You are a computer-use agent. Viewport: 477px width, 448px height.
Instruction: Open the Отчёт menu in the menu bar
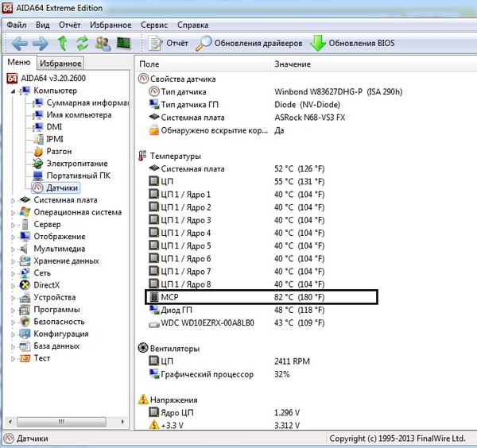[x=70, y=25]
